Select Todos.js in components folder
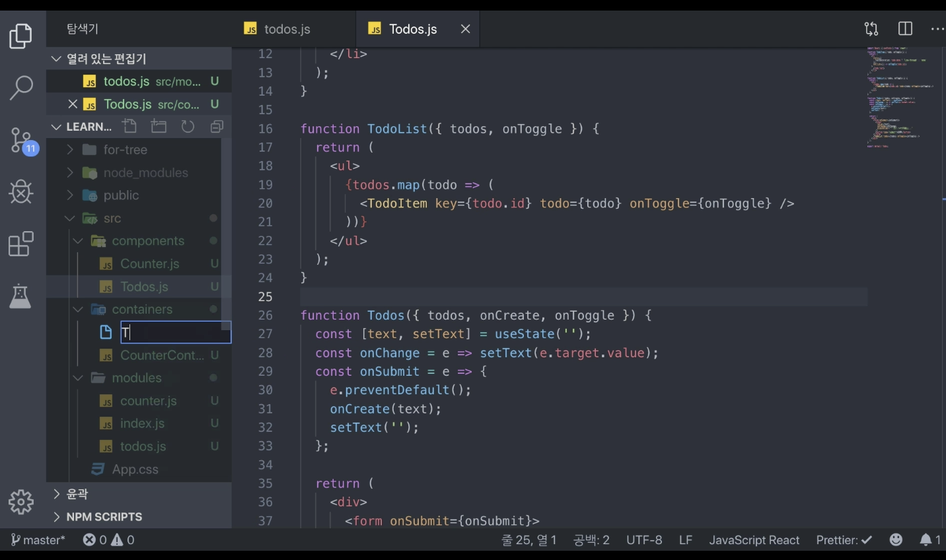Screen dimensions: 946x560 pyautogui.click(x=139, y=287)
